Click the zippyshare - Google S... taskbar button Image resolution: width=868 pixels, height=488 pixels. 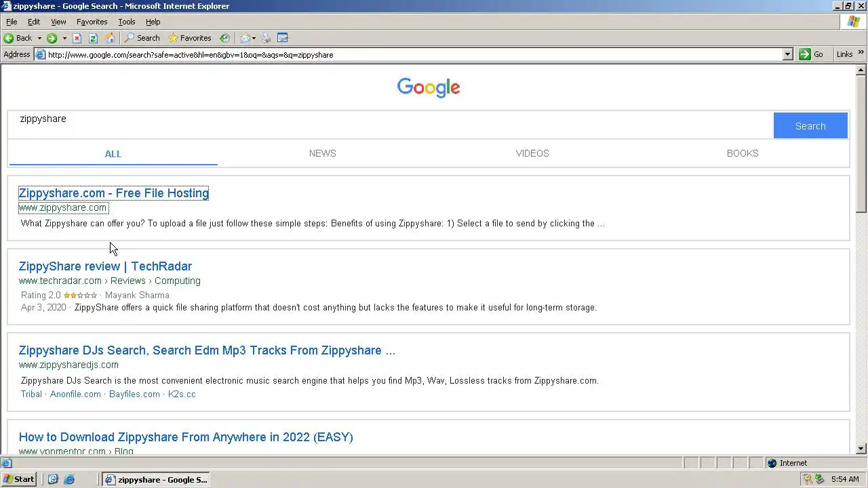156,479
